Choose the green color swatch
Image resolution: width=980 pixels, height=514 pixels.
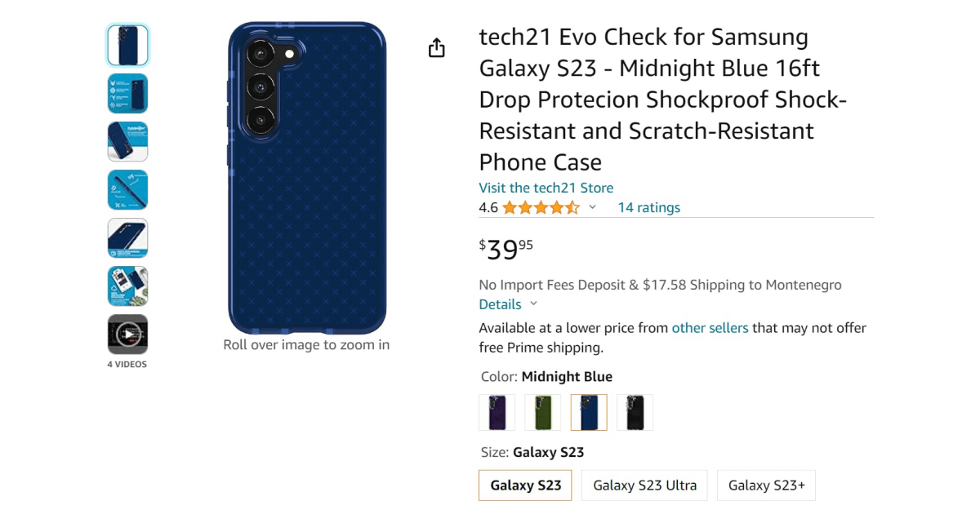542,412
